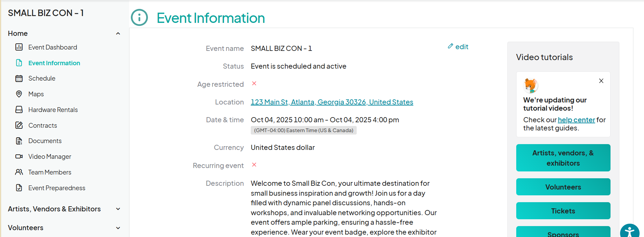Open Documents in the sidebar
The image size is (644, 237).
click(45, 141)
